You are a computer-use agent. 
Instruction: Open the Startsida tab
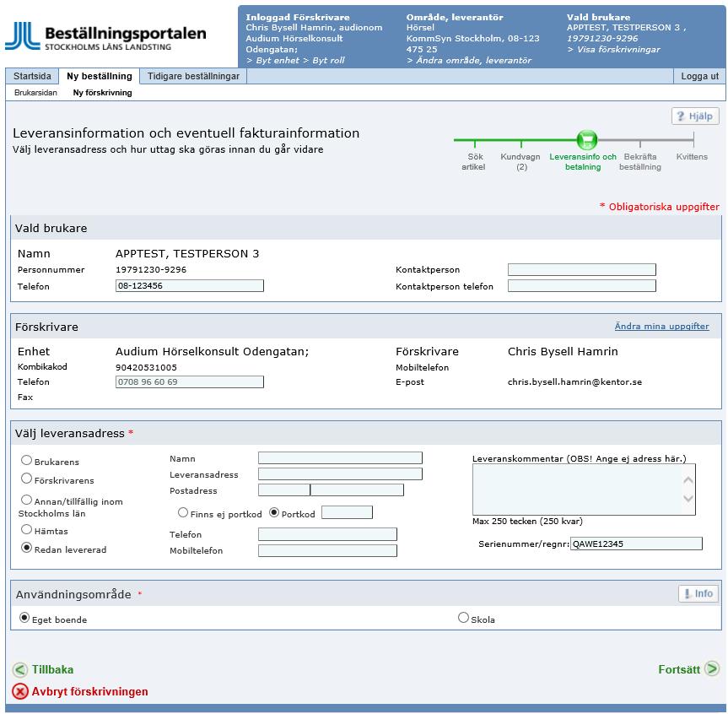point(32,76)
